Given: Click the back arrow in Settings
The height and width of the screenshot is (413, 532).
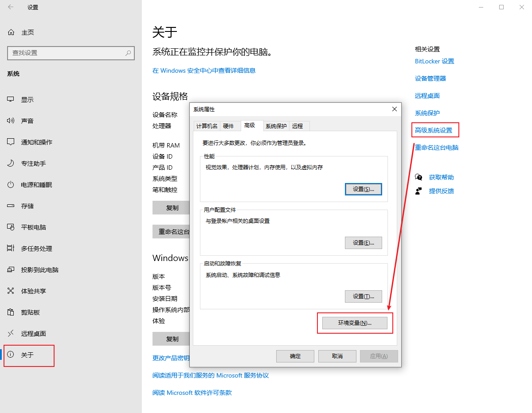Looking at the screenshot, I should [11, 7].
